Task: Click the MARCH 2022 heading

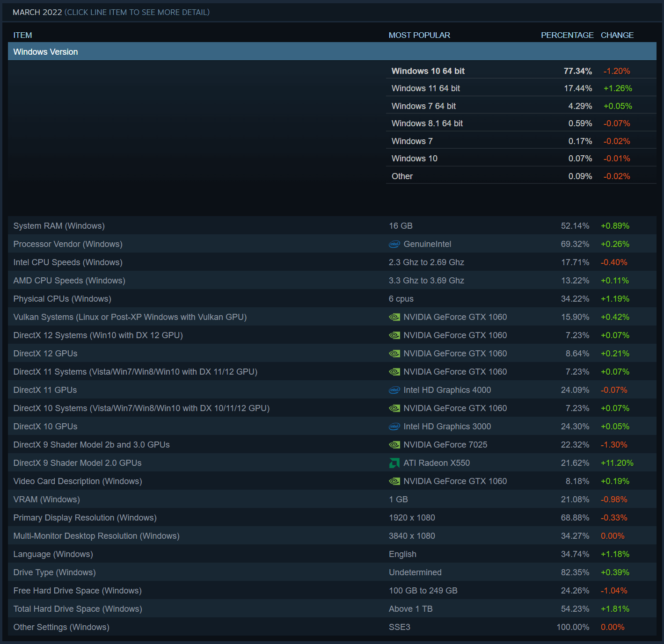Action: point(37,12)
